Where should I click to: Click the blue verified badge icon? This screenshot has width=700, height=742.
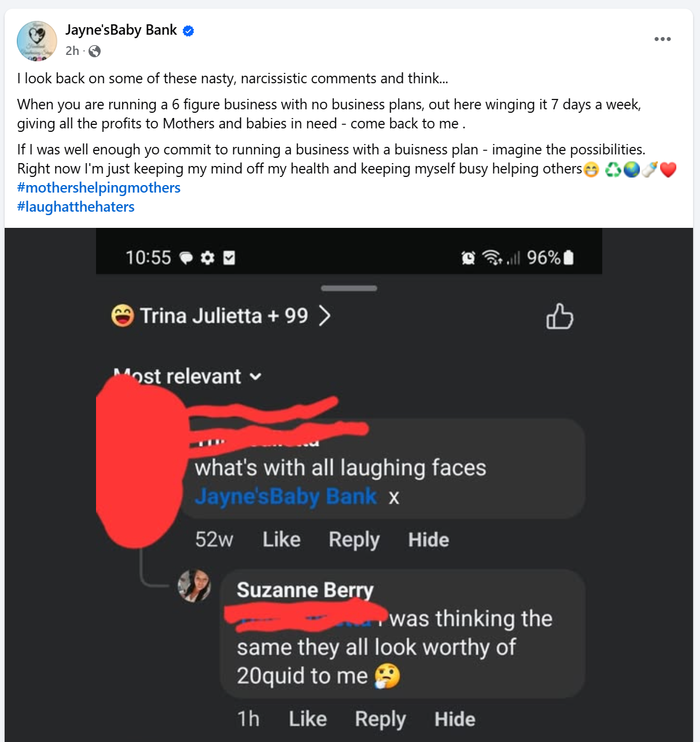coord(189,31)
